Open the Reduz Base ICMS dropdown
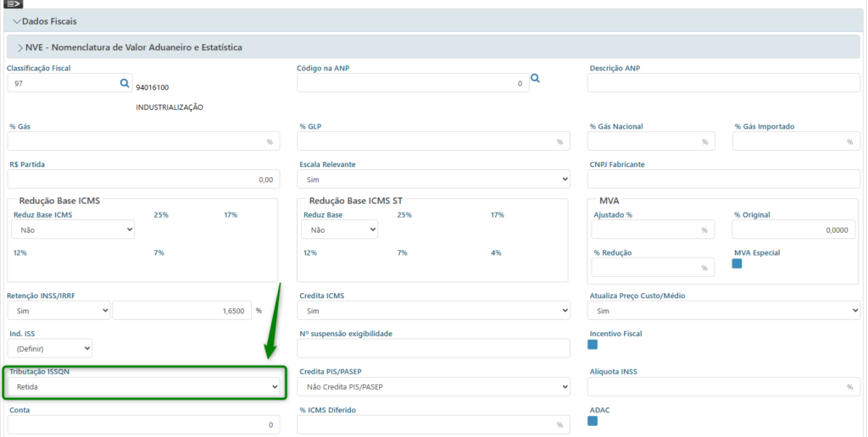The height and width of the screenshot is (437, 868). click(73, 230)
